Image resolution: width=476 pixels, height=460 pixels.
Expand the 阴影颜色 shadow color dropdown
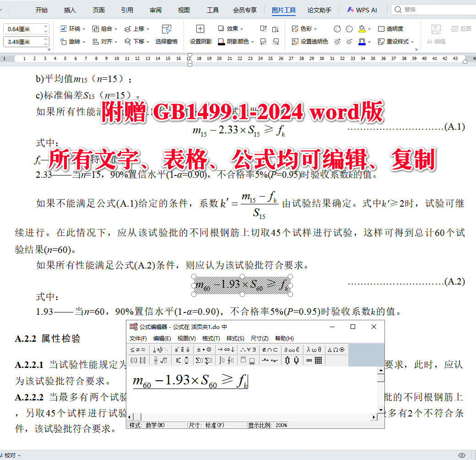click(x=253, y=42)
